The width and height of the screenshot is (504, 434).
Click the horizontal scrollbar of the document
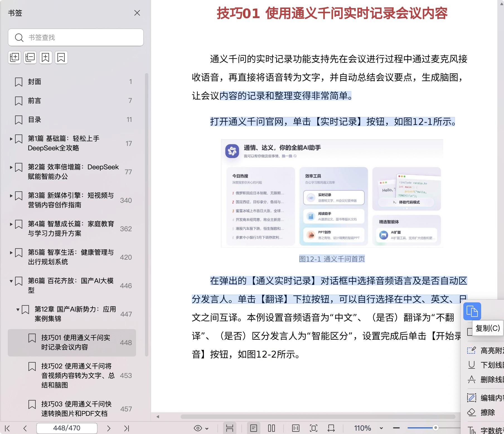(318, 417)
